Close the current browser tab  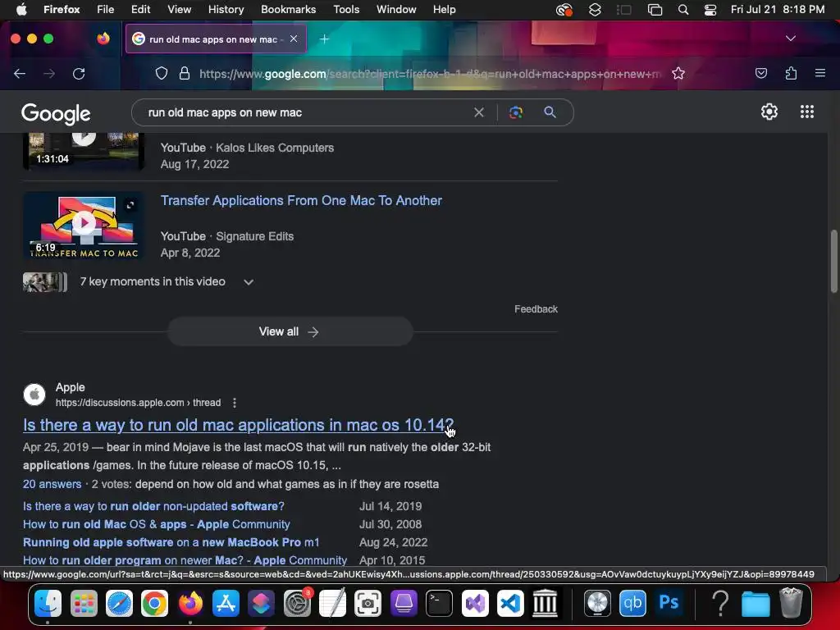click(294, 39)
